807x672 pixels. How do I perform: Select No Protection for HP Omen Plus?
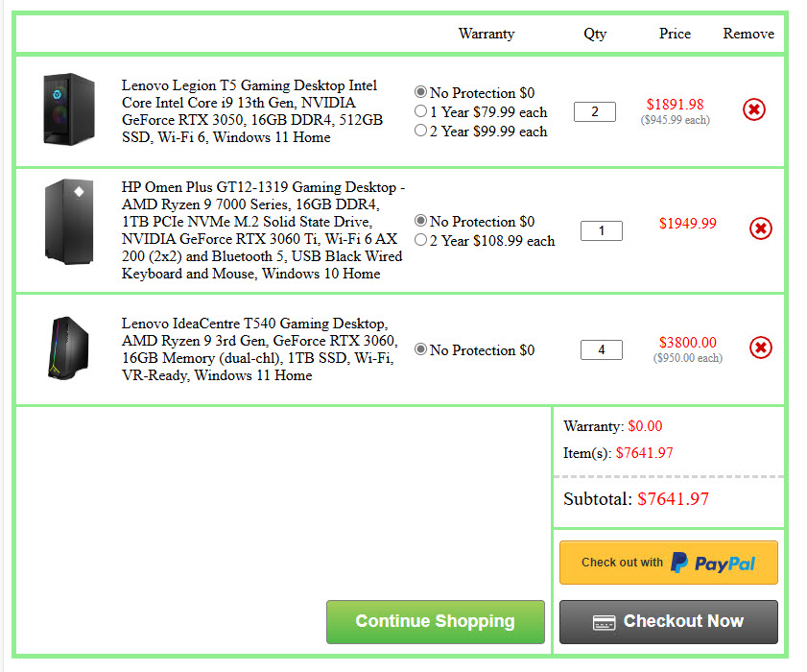tap(420, 221)
